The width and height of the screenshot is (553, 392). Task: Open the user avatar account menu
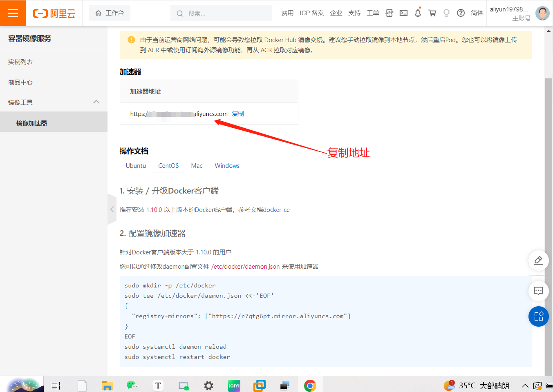coord(542,13)
